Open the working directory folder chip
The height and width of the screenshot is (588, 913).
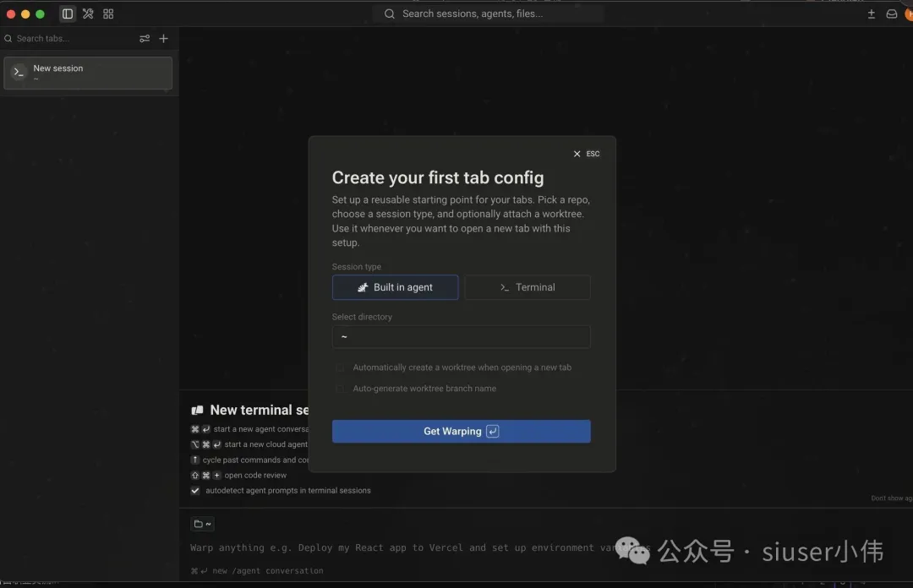tap(203, 524)
